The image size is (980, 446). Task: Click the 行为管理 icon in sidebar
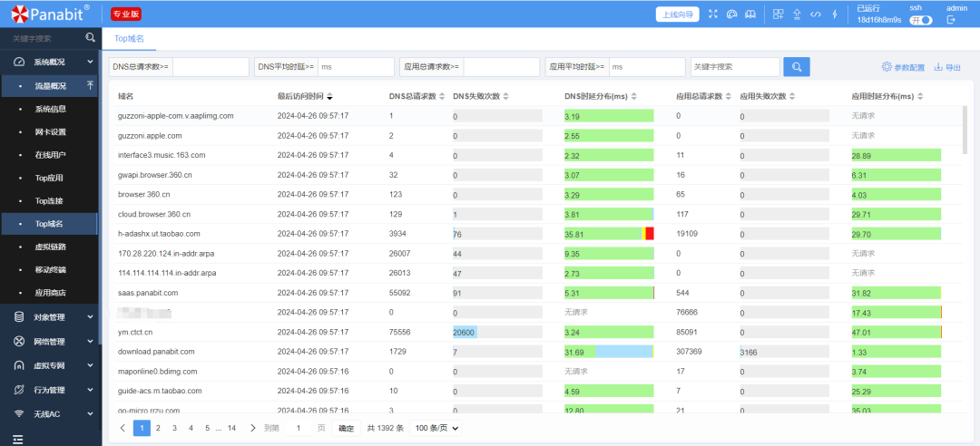[x=19, y=390]
